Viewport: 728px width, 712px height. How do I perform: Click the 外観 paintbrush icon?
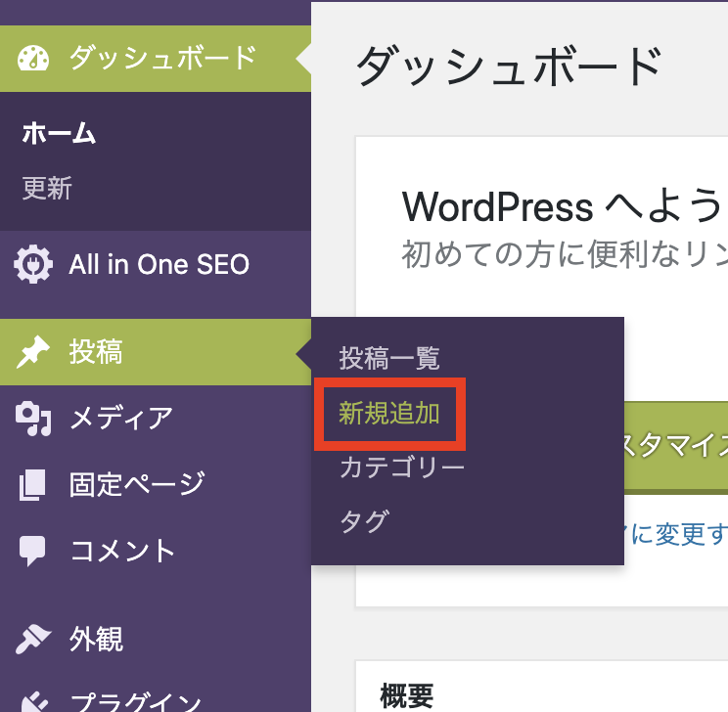point(33,639)
